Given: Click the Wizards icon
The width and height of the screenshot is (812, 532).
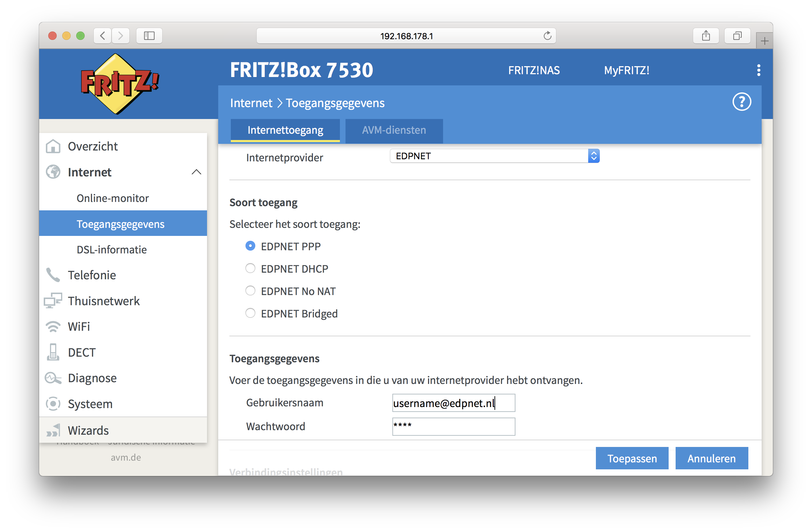Looking at the screenshot, I should [x=53, y=430].
